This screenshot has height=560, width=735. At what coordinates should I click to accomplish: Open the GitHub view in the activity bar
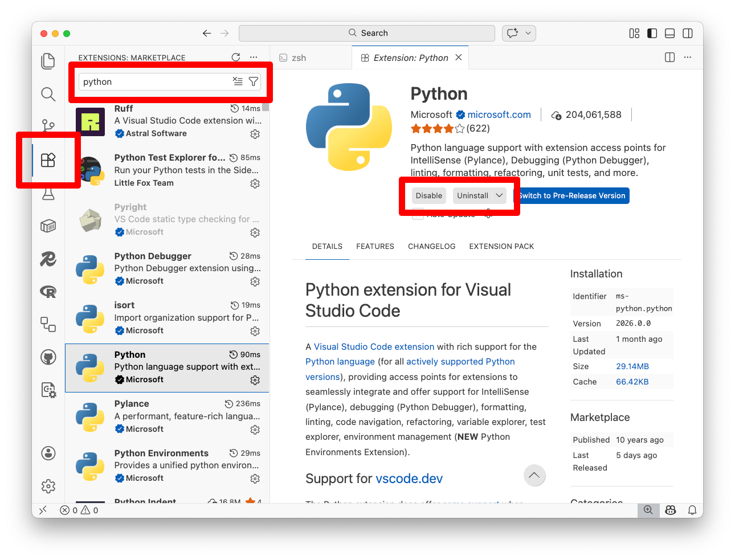[48, 357]
